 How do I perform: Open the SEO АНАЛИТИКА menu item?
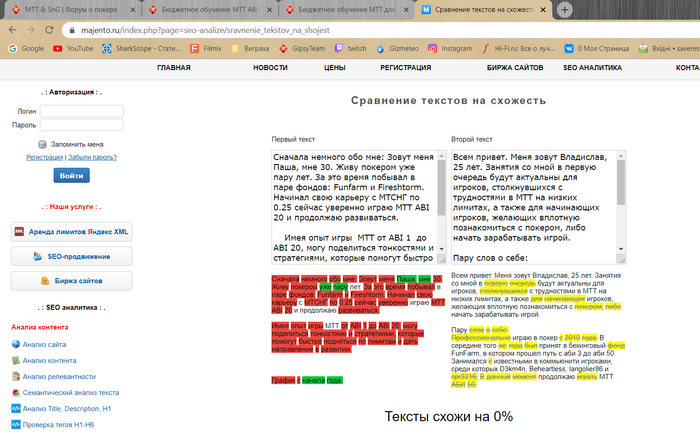[x=592, y=67]
